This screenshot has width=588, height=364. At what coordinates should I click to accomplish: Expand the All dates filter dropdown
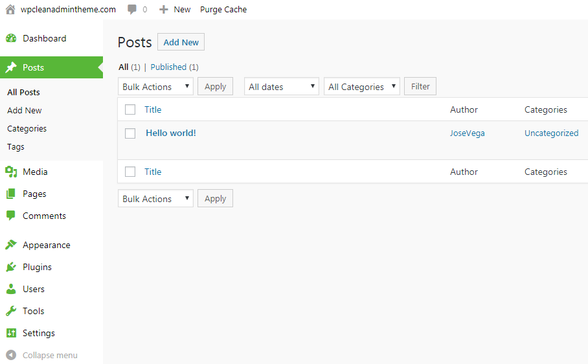point(282,87)
